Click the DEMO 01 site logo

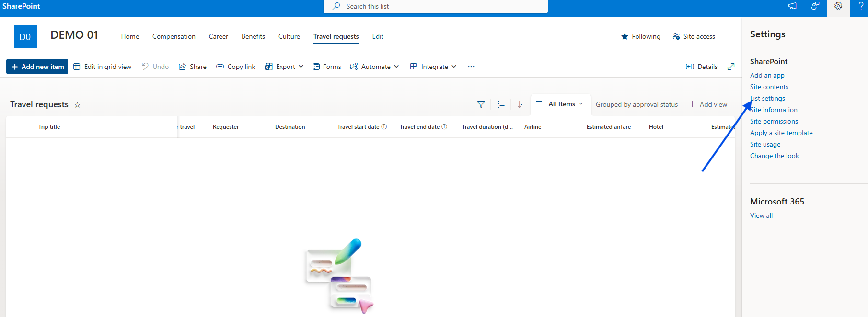click(x=25, y=36)
